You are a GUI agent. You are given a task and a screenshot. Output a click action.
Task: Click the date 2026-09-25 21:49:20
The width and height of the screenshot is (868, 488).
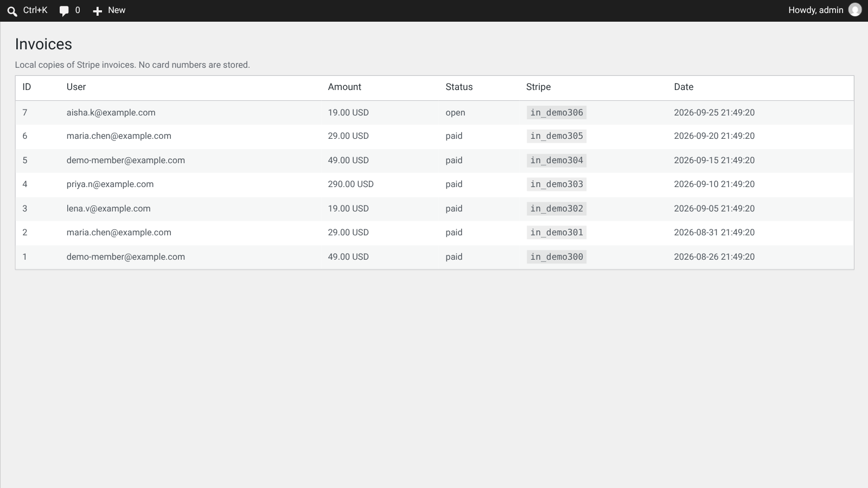(x=714, y=113)
